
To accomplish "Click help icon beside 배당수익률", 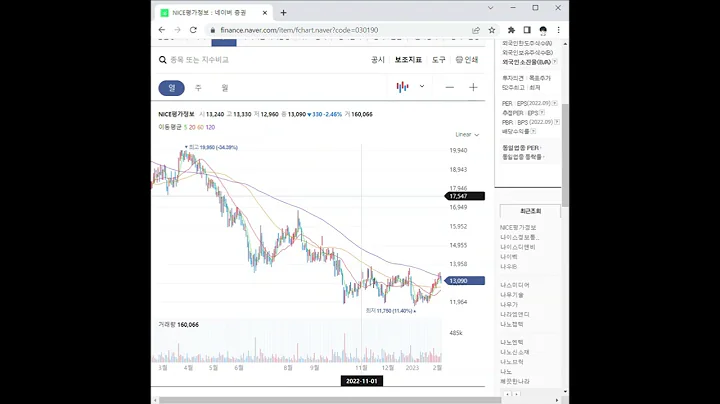I will click(x=533, y=131).
